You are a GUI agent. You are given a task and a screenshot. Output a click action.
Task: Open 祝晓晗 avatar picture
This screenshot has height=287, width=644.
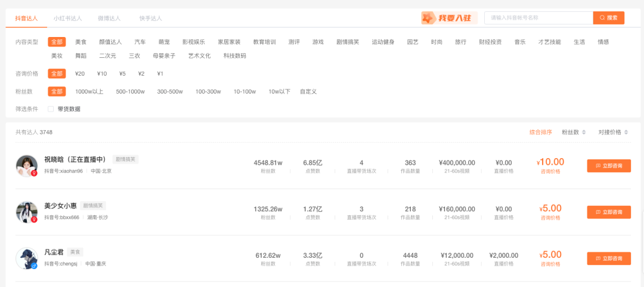tap(27, 166)
